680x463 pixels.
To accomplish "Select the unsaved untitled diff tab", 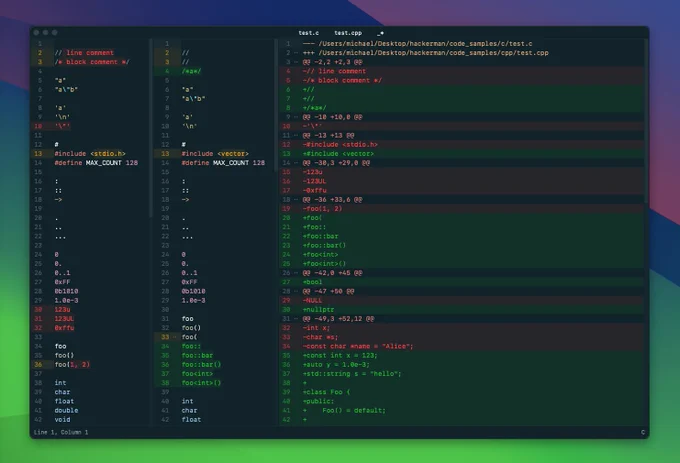I will (380, 33).
